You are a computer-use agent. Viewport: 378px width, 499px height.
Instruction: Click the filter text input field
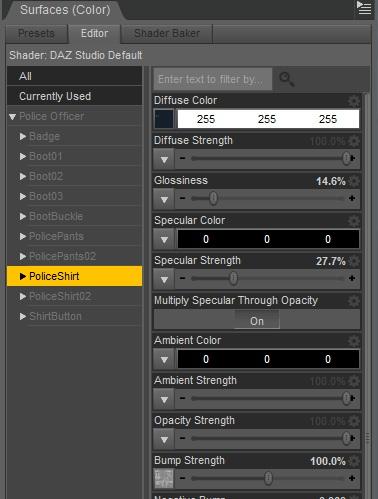[213, 79]
